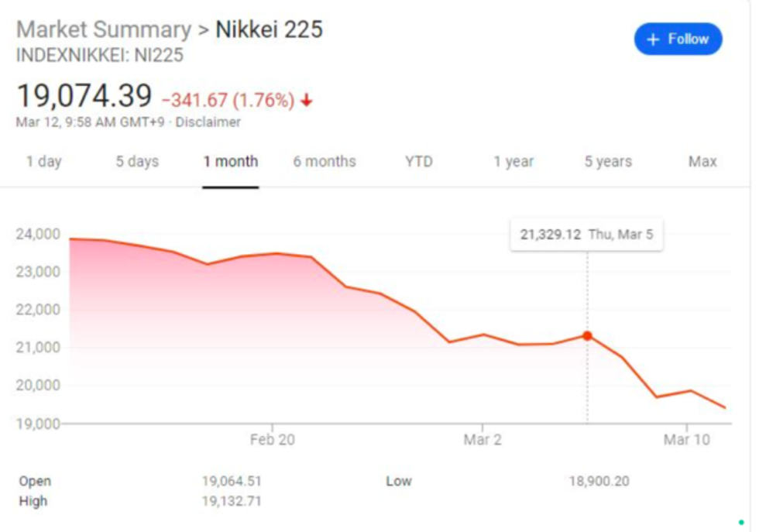Switch to the 5 days tab
Viewport: 759px width, 532px height.
point(137,162)
